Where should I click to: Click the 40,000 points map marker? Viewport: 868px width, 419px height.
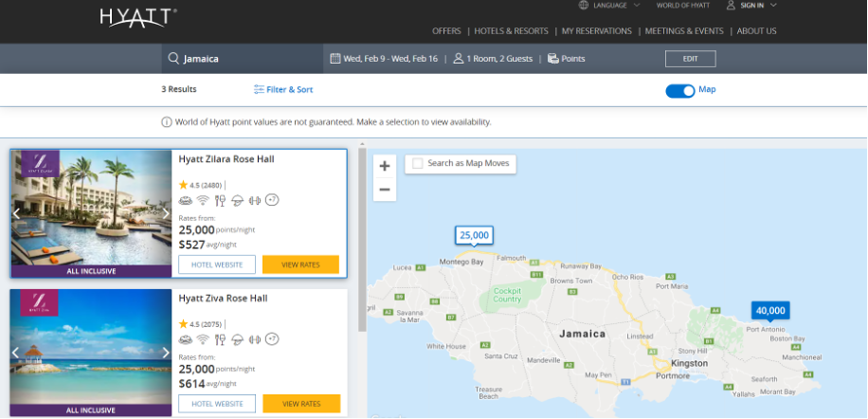pos(769,311)
